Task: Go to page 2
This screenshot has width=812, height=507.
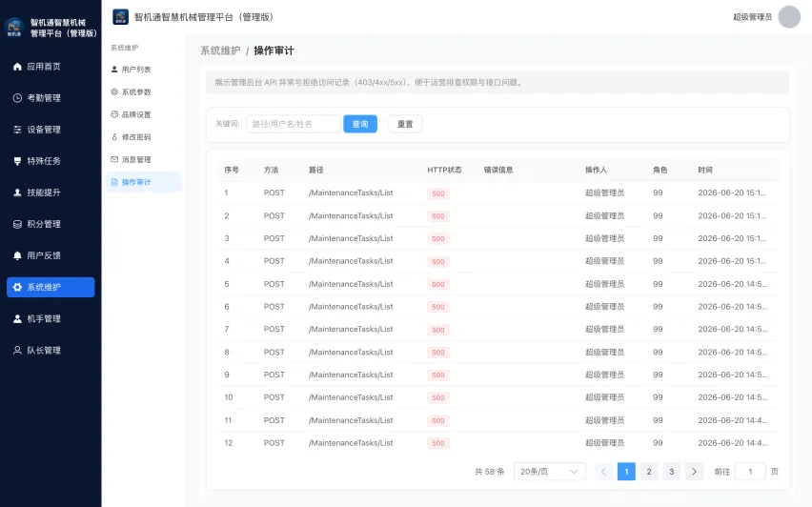Action: pyautogui.click(x=649, y=472)
